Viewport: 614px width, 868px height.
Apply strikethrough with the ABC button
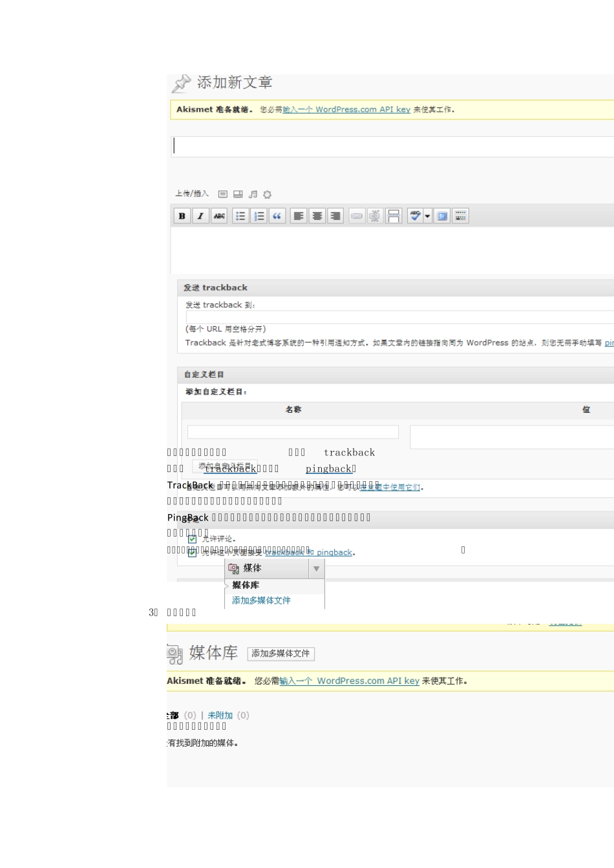coord(219,216)
